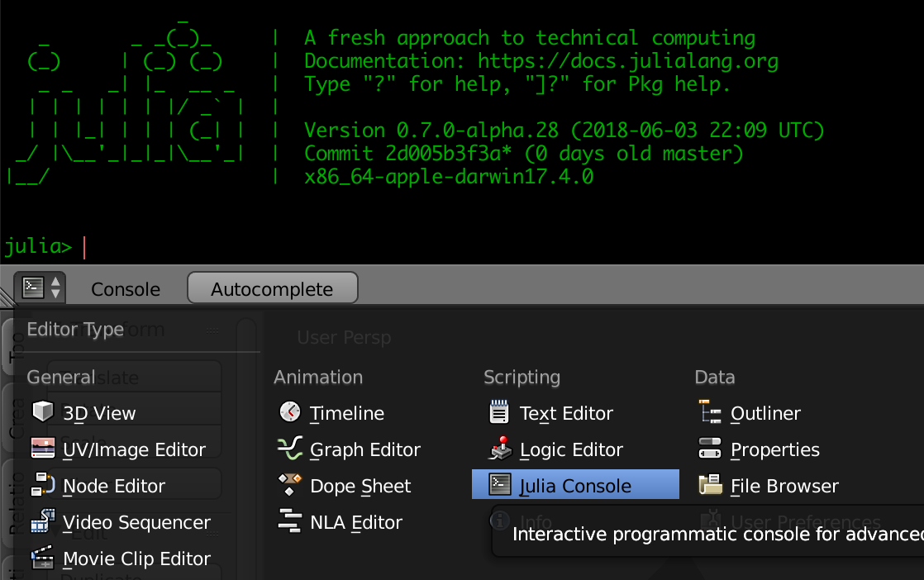
Task: Click the x86_64-apple-darwin17.4.0 text
Action: point(449,177)
